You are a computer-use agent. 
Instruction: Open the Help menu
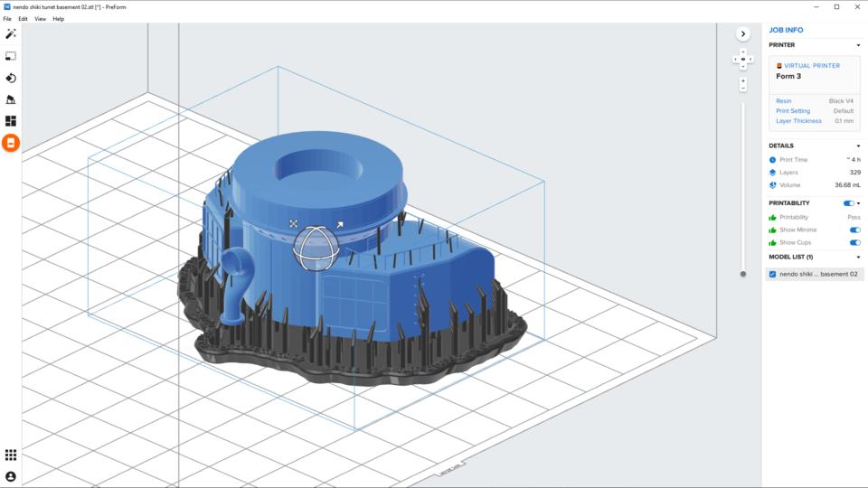[x=58, y=19]
